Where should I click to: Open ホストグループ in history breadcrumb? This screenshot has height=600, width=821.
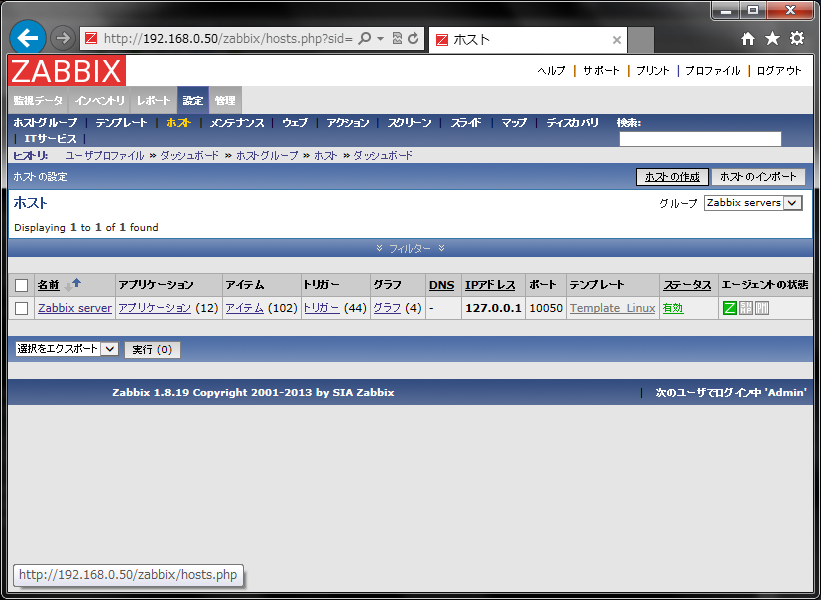pos(267,155)
